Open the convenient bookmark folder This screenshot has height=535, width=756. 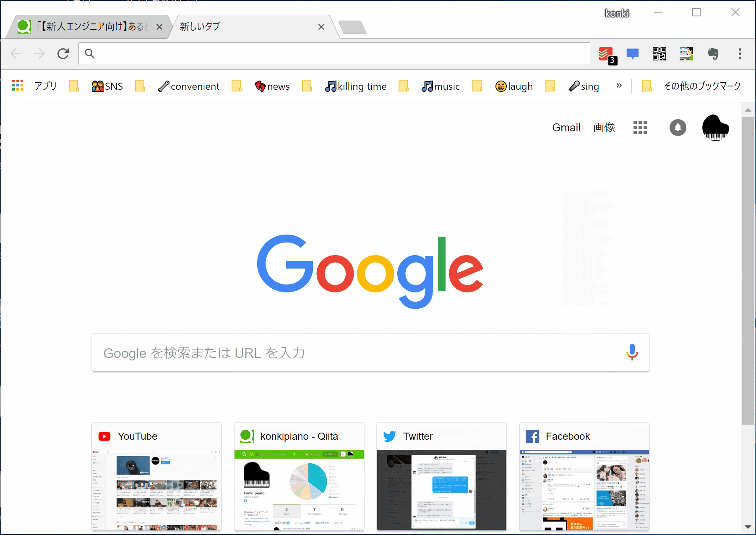click(x=189, y=86)
